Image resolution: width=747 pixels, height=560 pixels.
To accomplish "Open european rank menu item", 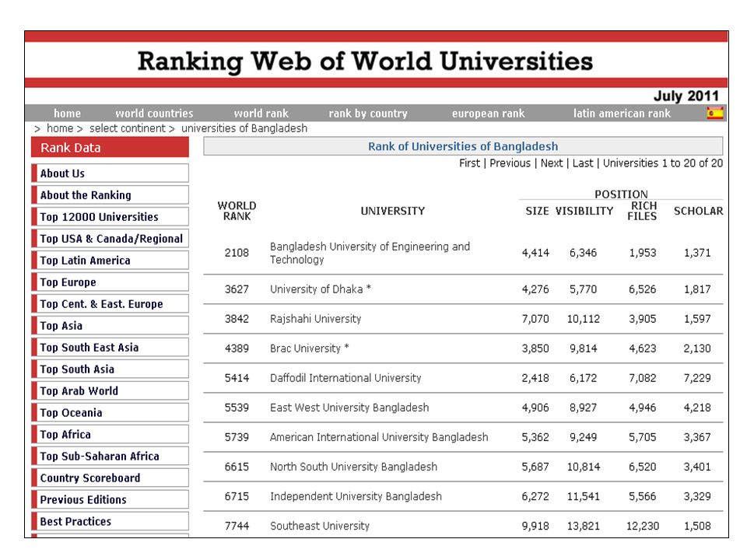I will [x=489, y=114].
